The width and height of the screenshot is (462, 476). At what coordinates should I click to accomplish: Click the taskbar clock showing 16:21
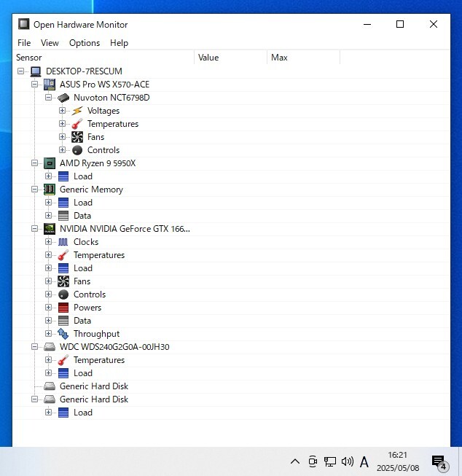click(398, 461)
